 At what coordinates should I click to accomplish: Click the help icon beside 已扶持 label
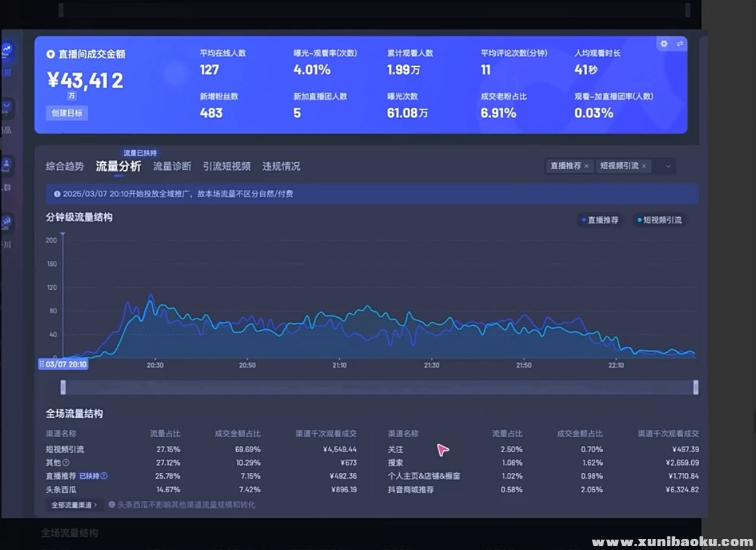pos(104,476)
